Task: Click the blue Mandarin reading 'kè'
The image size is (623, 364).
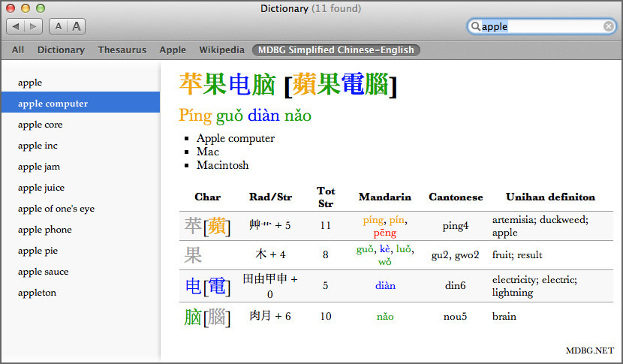Action: 384,249
